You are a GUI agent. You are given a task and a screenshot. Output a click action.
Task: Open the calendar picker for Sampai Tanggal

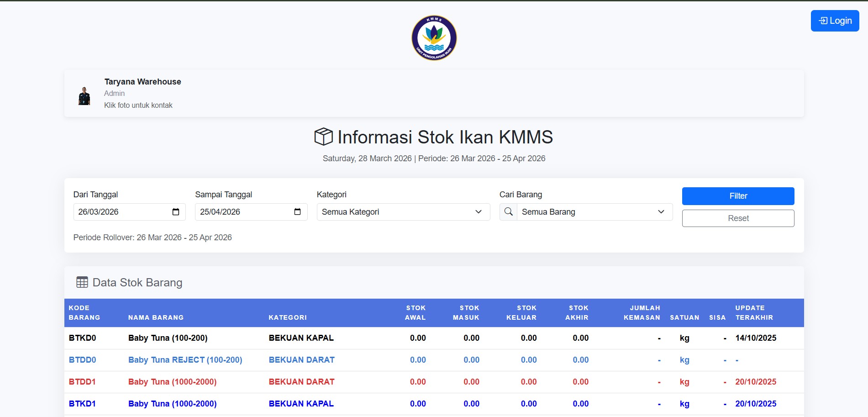pos(298,211)
